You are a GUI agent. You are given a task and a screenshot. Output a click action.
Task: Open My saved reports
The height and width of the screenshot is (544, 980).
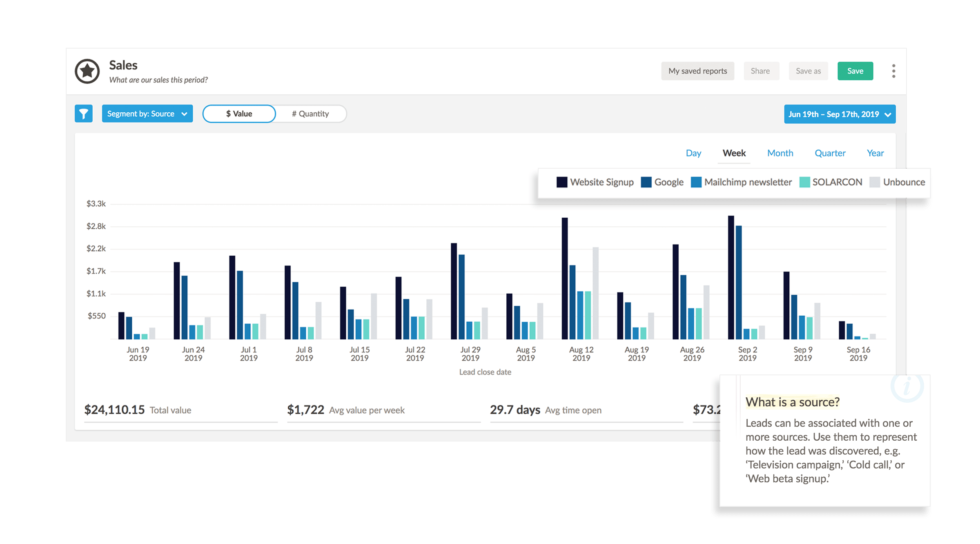[x=697, y=71]
